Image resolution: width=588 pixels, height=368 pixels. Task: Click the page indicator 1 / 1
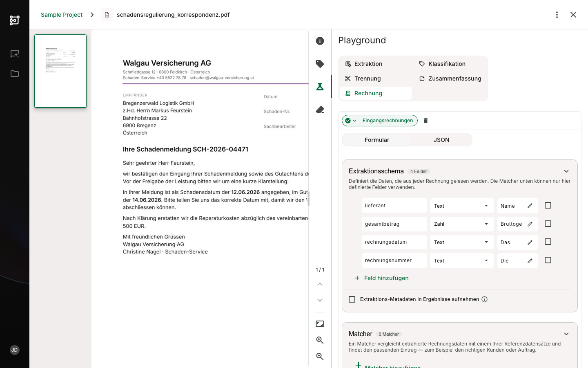coord(320,270)
